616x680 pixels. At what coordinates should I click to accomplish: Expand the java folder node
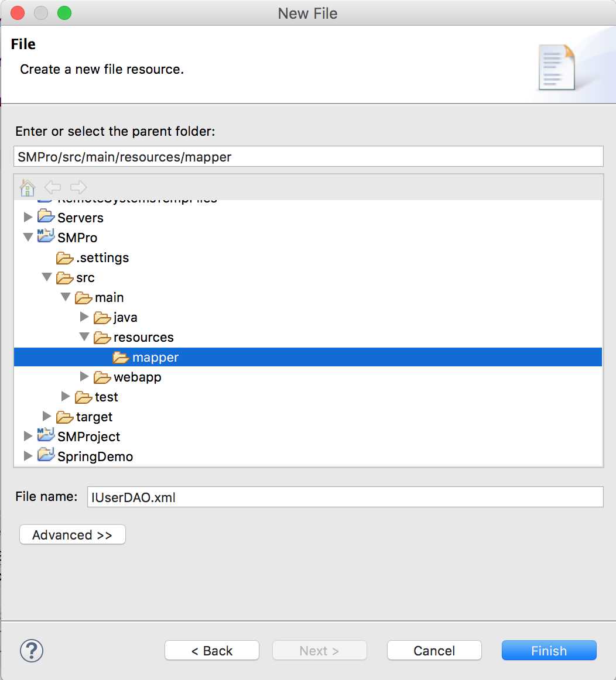coord(84,317)
